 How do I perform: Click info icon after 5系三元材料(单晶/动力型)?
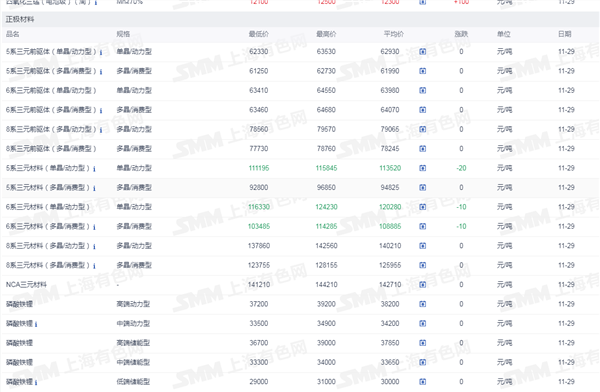point(94,169)
